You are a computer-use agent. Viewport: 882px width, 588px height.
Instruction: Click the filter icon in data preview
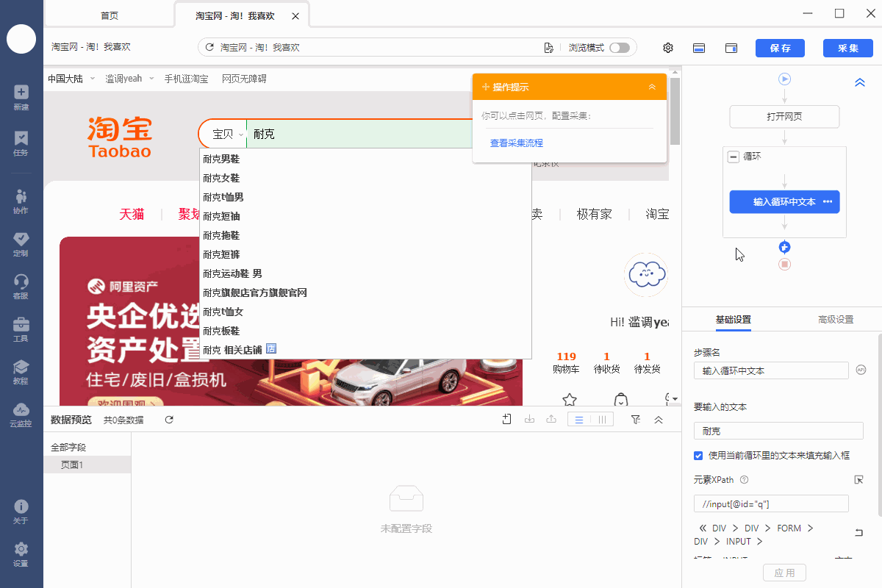click(x=636, y=420)
